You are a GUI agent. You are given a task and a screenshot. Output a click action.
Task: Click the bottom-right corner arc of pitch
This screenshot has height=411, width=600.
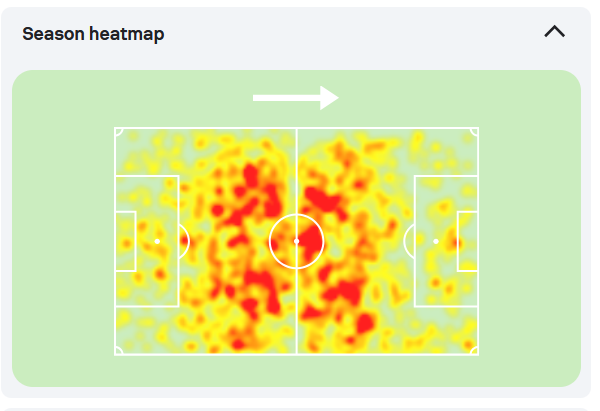point(474,351)
